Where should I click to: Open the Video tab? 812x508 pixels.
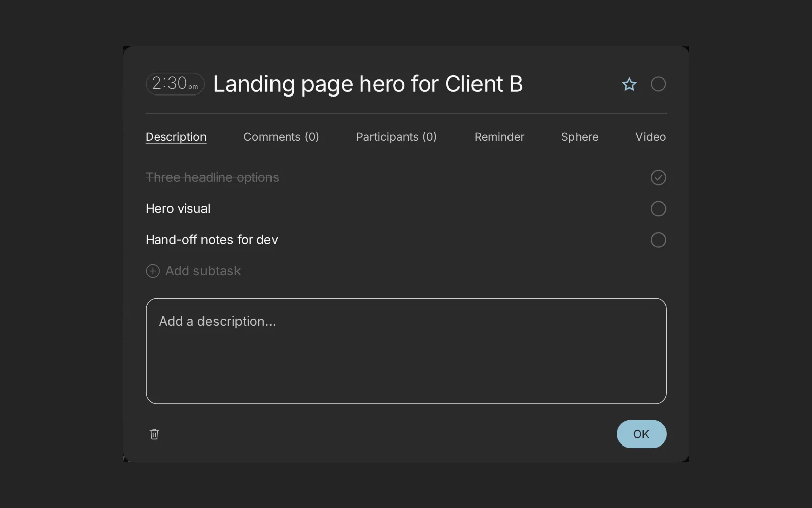pos(651,137)
